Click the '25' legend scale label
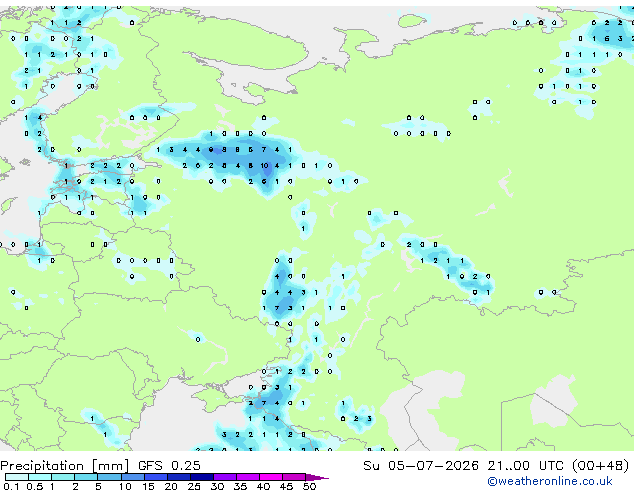 pos(194,486)
